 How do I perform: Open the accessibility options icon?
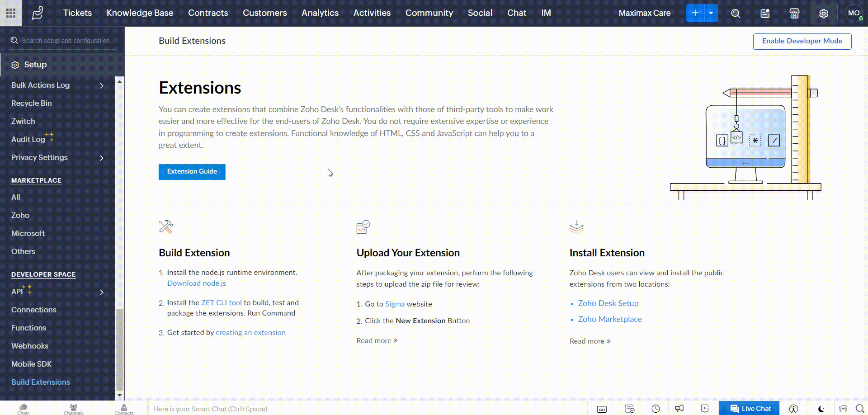click(x=793, y=409)
